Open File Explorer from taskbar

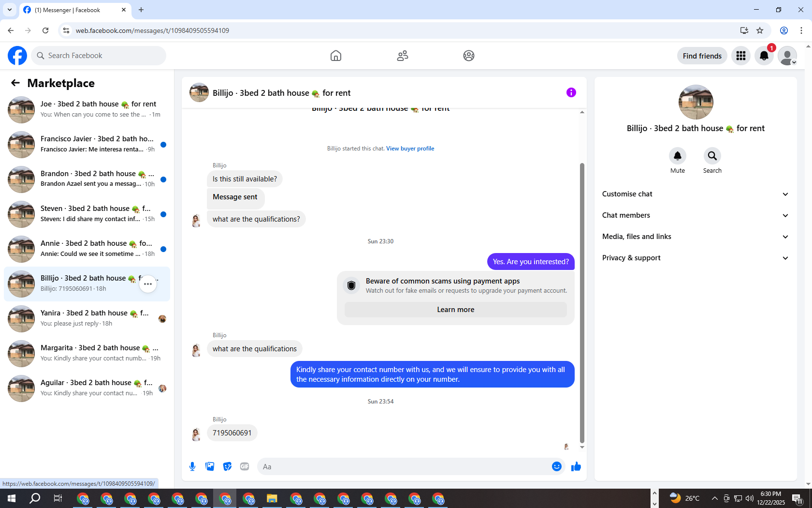tap(272, 498)
